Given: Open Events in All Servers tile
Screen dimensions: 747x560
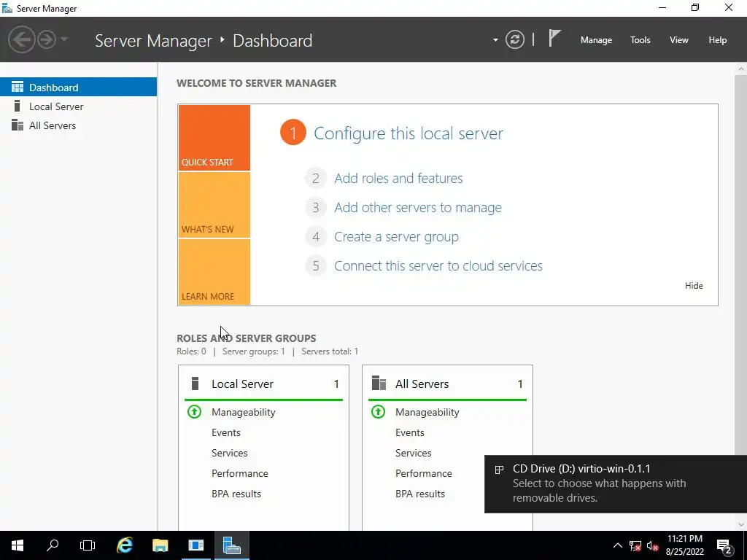Looking at the screenshot, I should point(410,433).
